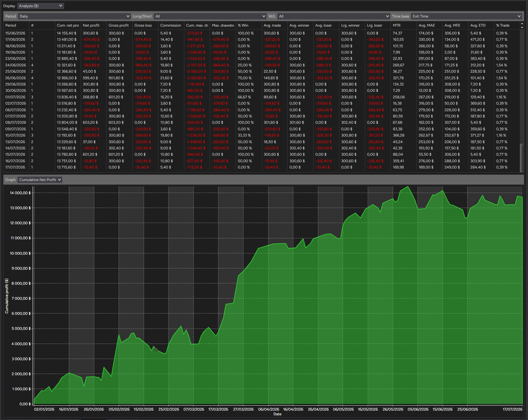
Task: Select the 13/07/2026 period row
Action: tap(262, 142)
